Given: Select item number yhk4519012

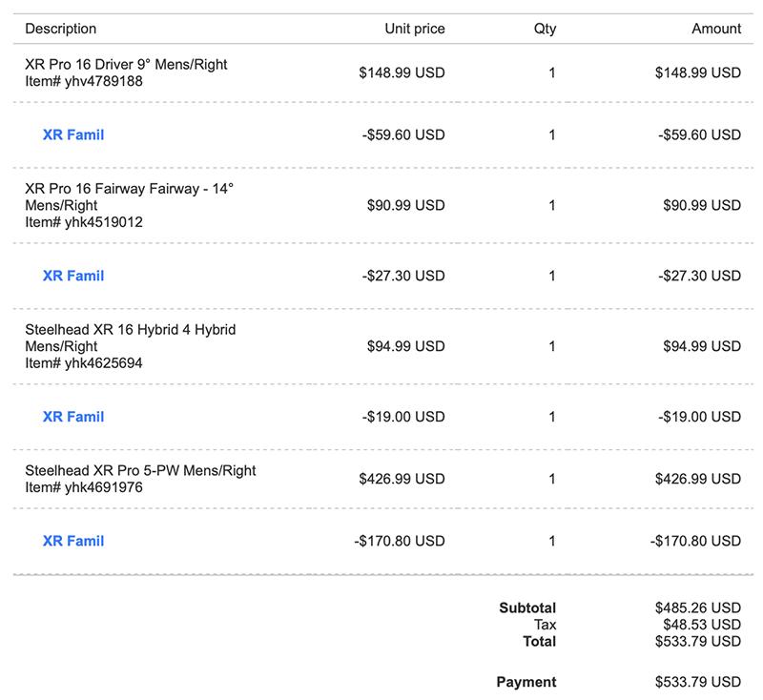Looking at the screenshot, I should [x=84, y=222].
